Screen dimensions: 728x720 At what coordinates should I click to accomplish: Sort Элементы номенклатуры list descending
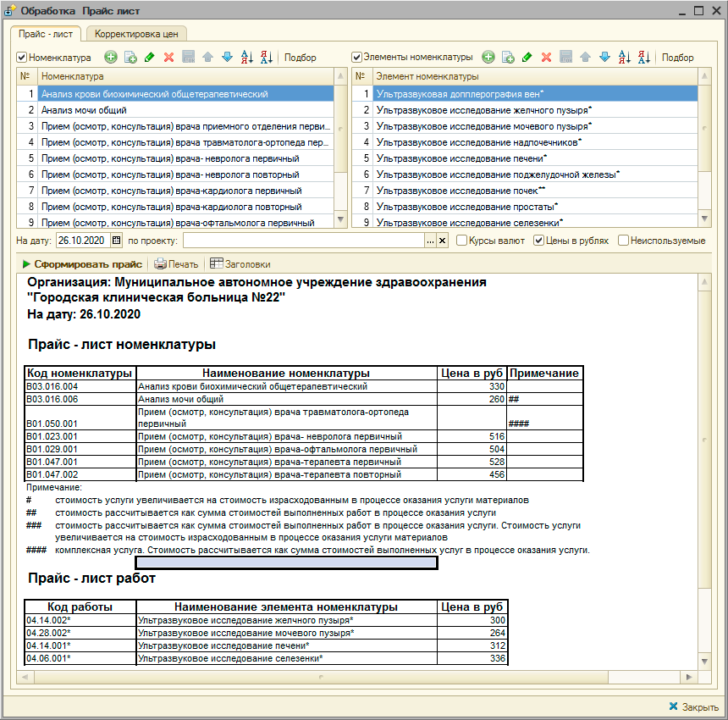644,58
